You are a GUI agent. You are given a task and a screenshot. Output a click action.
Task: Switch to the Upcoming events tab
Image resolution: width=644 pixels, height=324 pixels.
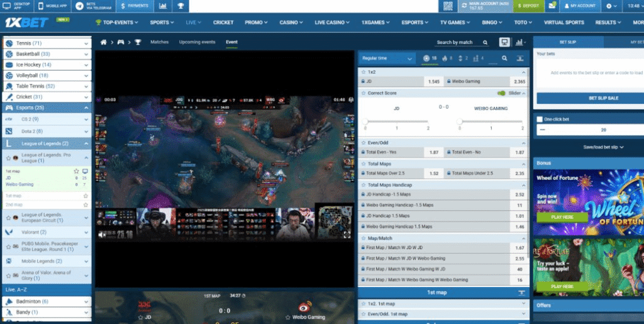197,42
